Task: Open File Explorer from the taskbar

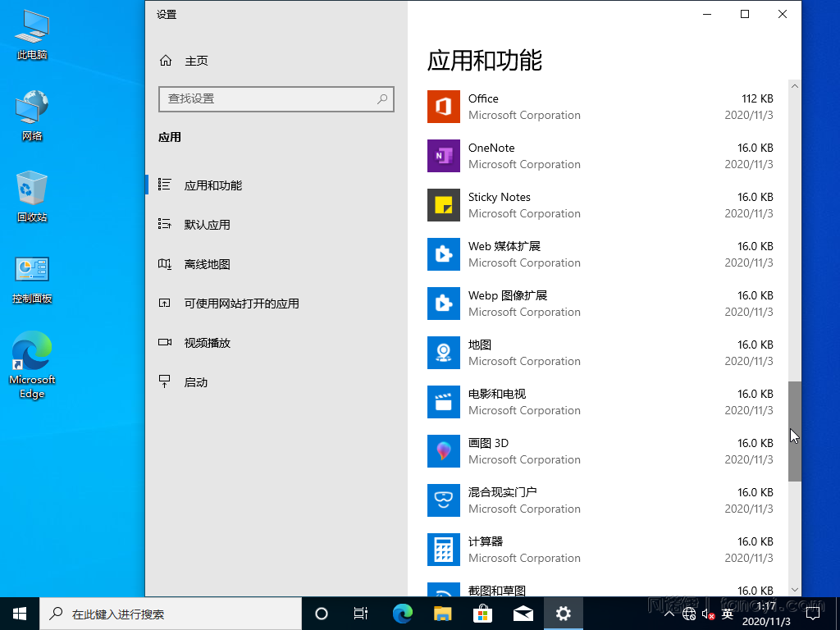Action: point(442,614)
